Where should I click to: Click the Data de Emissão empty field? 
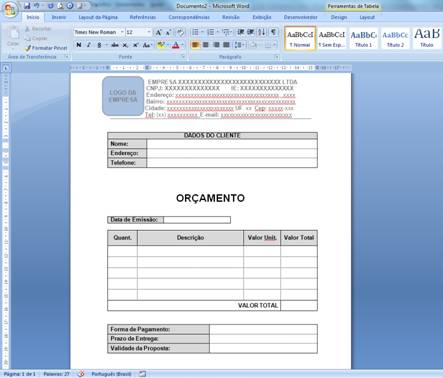(x=197, y=220)
